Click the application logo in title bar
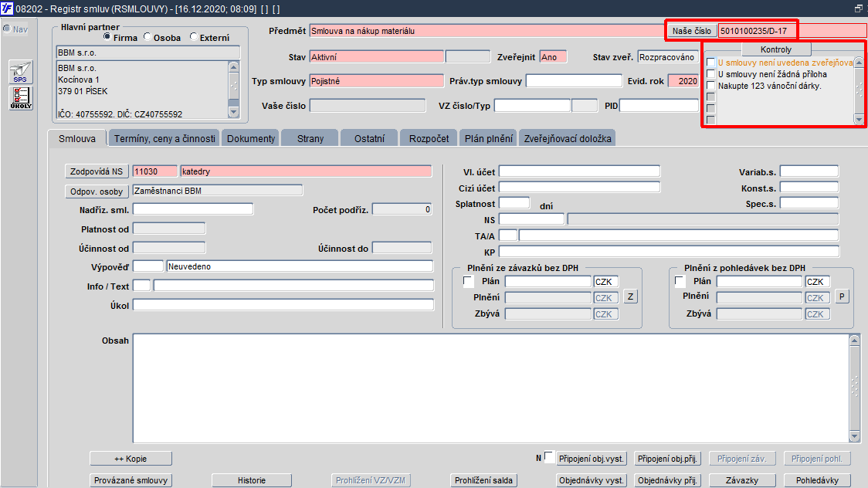868x488 pixels. tap(7, 8)
